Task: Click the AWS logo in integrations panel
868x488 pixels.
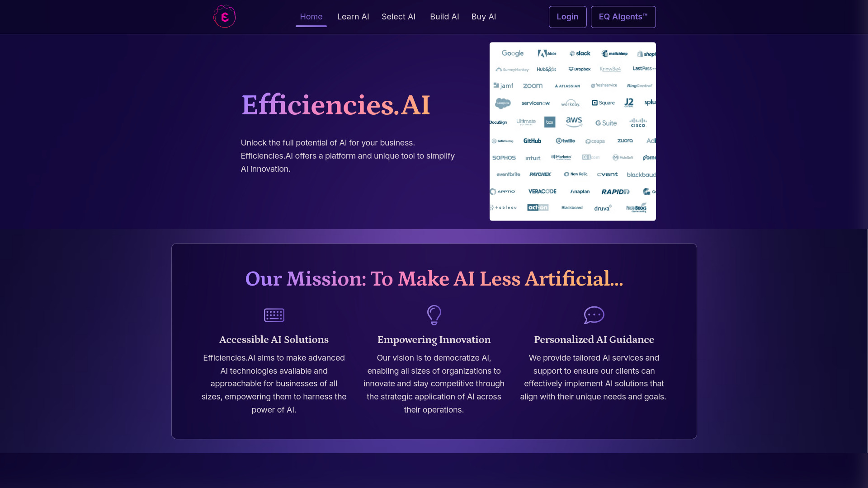Action: (574, 122)
